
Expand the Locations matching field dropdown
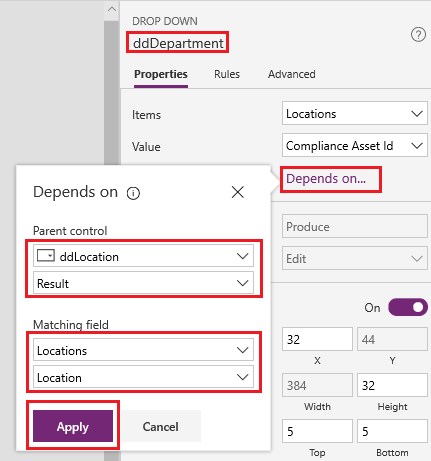click(x=143, y=350)
